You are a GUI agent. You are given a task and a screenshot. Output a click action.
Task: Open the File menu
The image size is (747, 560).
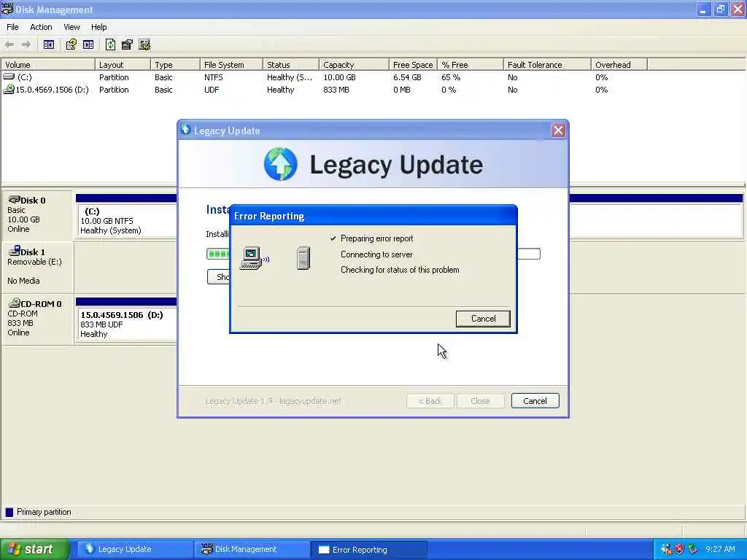point(12,27)
